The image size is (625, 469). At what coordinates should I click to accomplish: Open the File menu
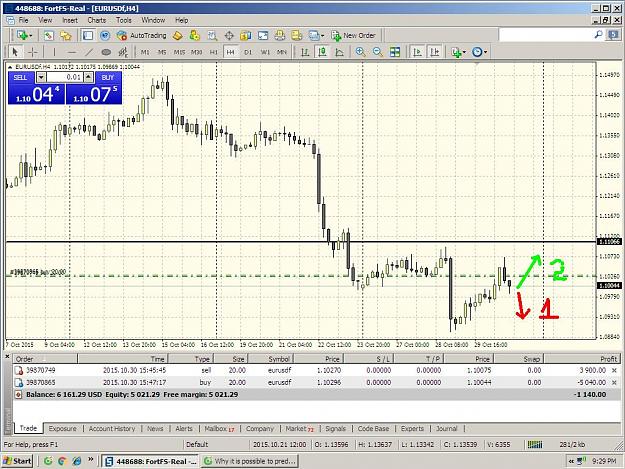click(x=23, y=20)
